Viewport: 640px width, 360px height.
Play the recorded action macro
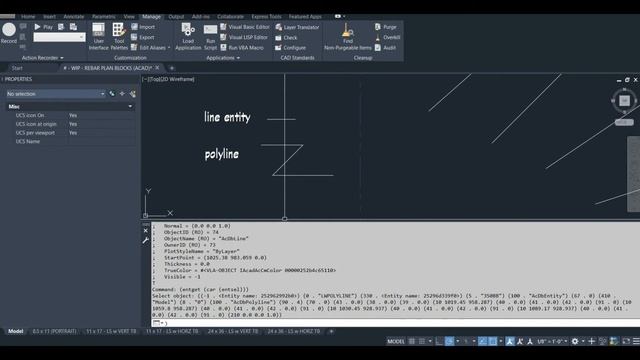click(44, 27)
